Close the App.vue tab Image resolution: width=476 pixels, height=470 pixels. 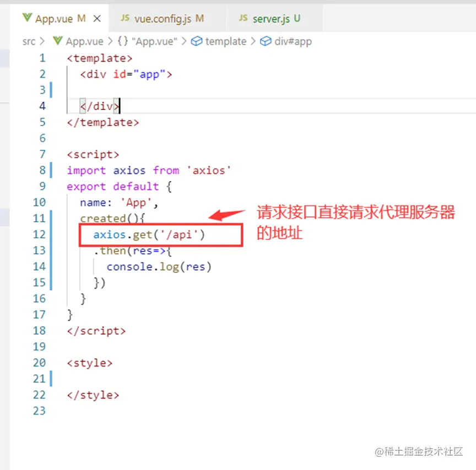[x=97, y=19]
